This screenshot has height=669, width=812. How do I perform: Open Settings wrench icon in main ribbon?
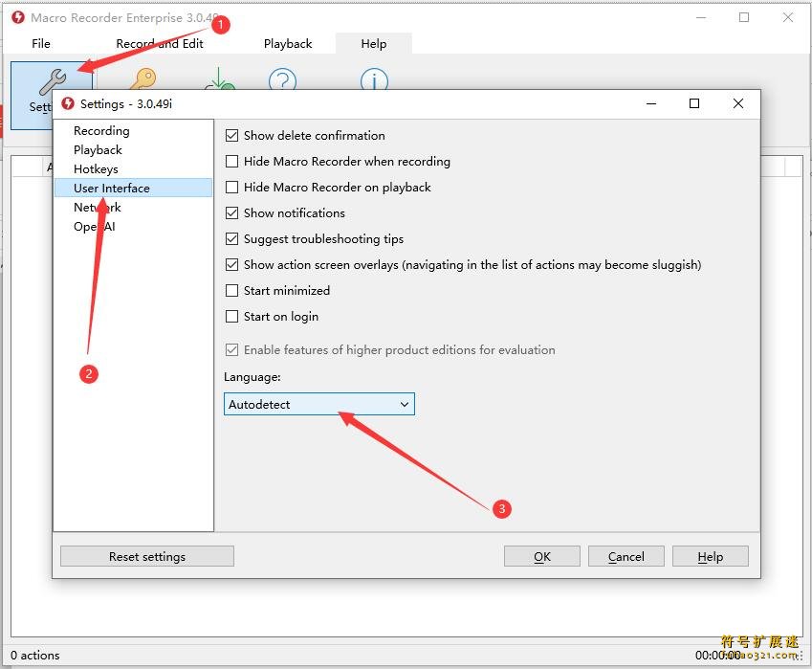[x=51, y=80]
